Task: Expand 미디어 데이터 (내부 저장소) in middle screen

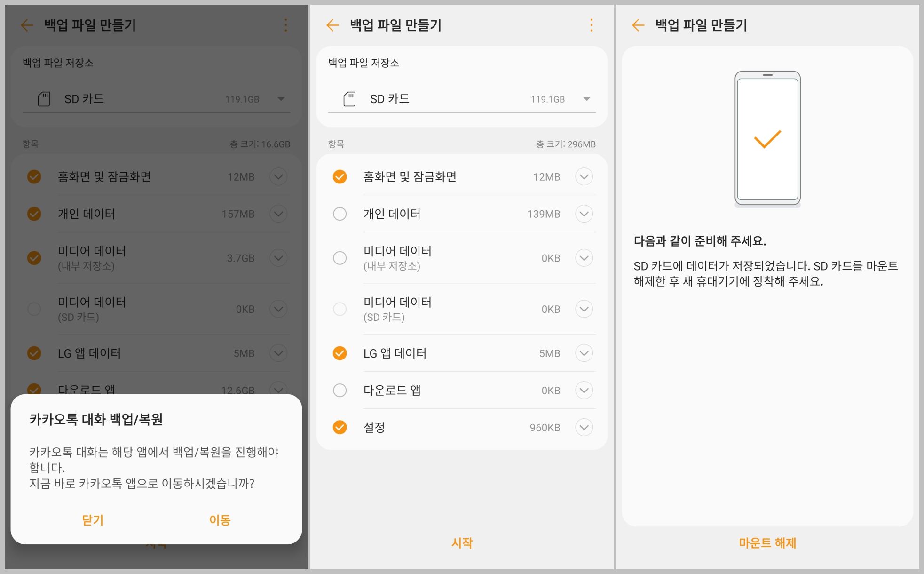Action: tap(584, 258)
